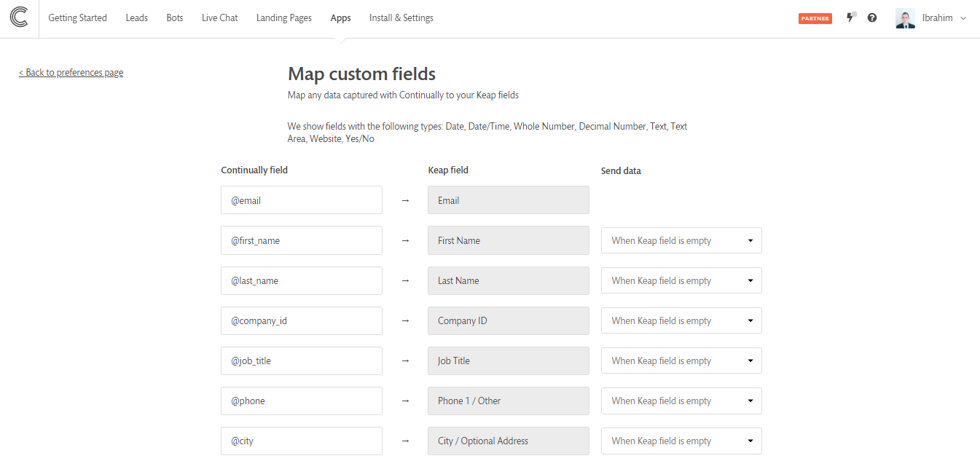Open Install & Settings
Viewport: 980px width, 461px height.
[x=401, y=17]
